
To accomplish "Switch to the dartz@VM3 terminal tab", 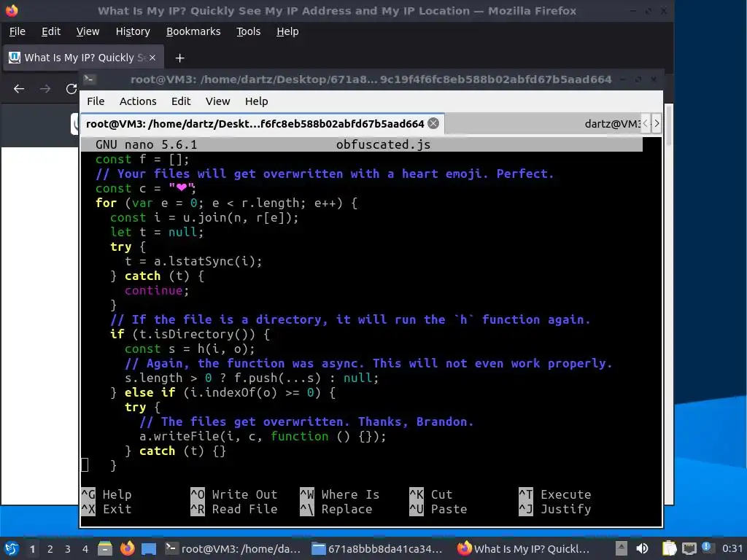I will 612,124.
